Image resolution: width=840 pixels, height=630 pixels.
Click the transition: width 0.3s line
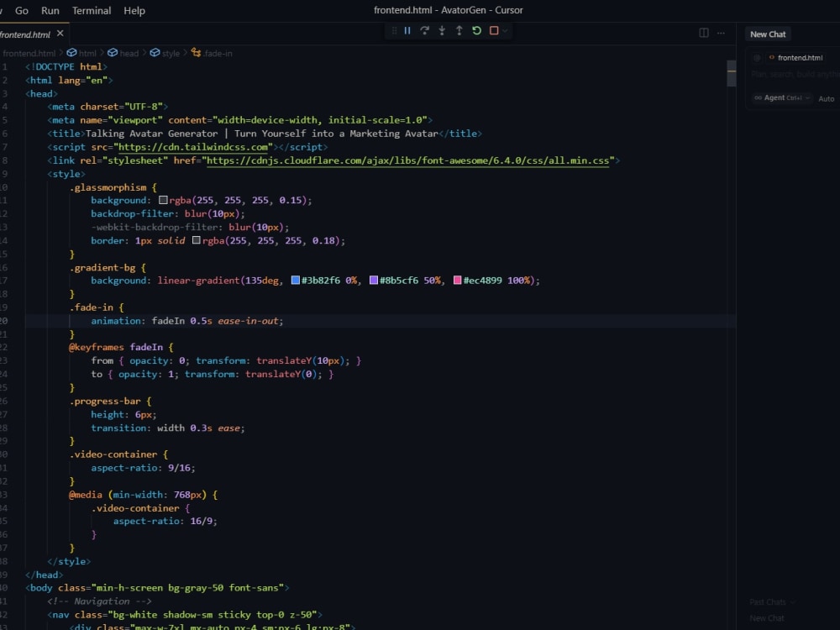168,428
